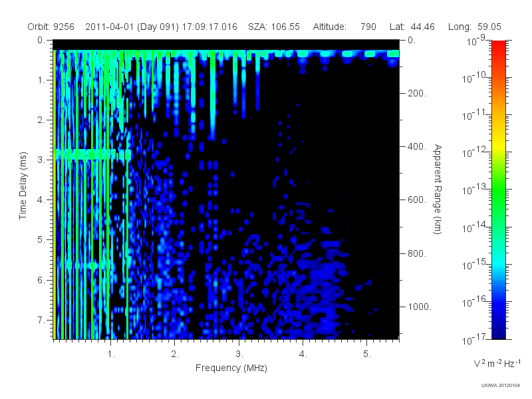Click the 'Altitude:' label in the header
532x399 pixels.
(330, 27)
